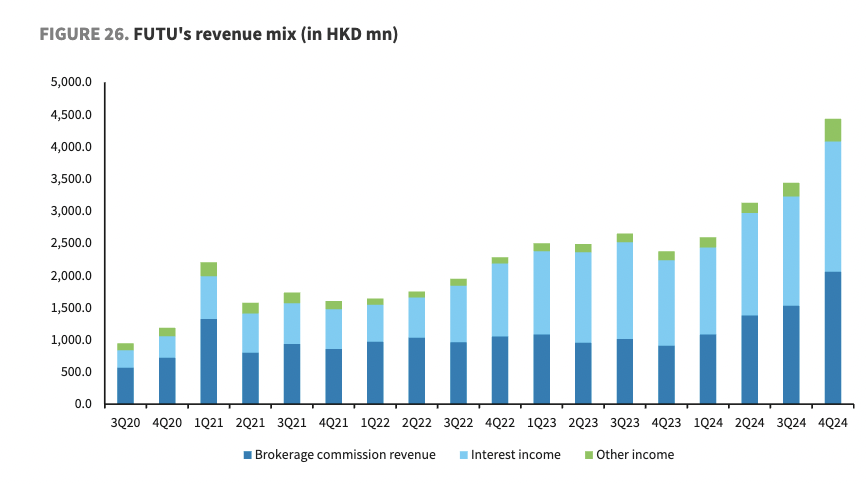Click the 2,500.0 y-axis label

click(x=70, y=244)
